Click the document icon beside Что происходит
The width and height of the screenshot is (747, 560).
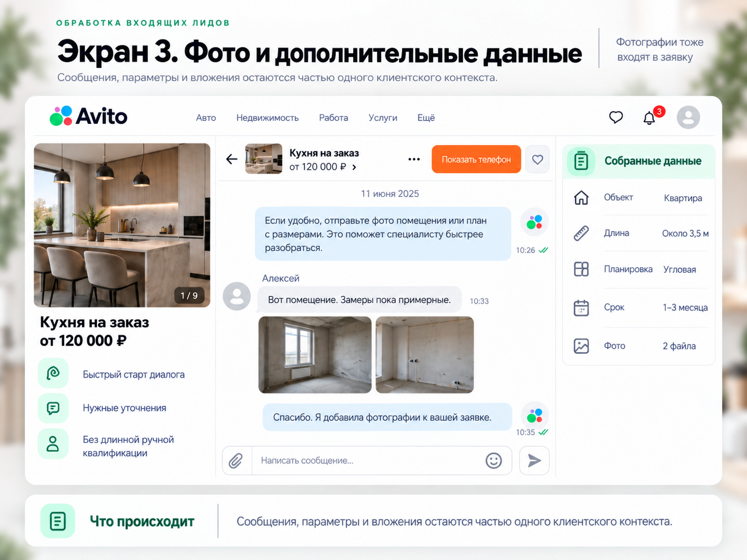click(58, 521)
